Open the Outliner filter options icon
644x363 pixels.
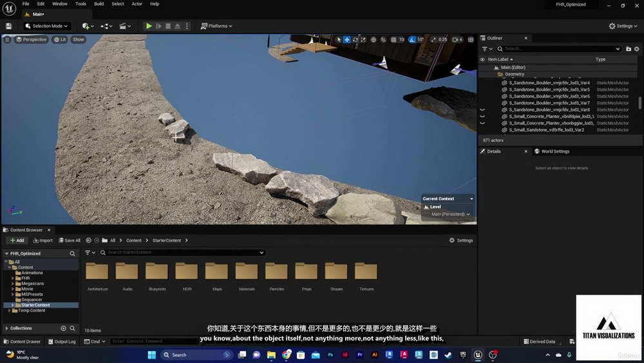[487, 49]
